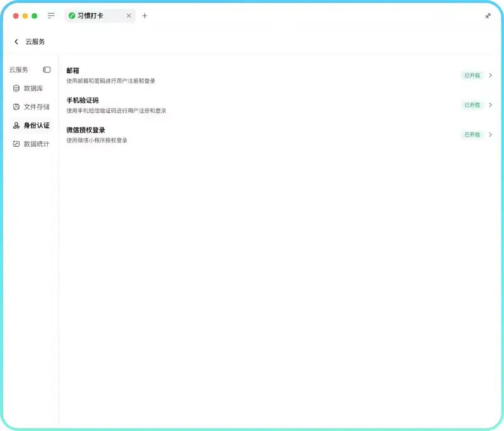Click the 已开启 badge for 手机验证码

tap(472, 105)
